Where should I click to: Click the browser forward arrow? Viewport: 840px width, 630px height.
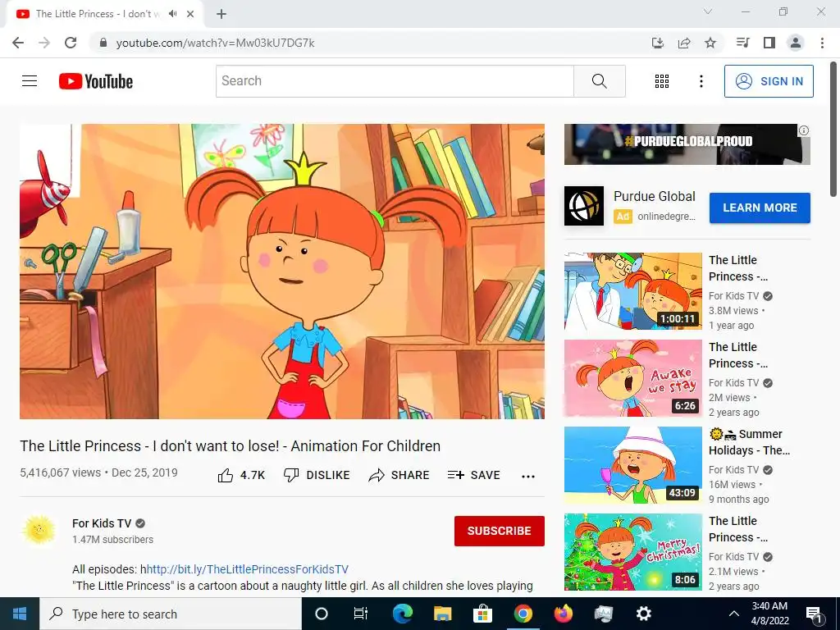[44, 43]
